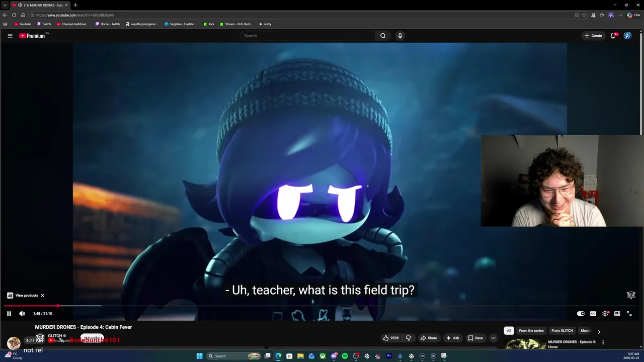Open the browser profile avatar in toolbar
The width and height of the screenshot is (644, 362).
point(611,15)
